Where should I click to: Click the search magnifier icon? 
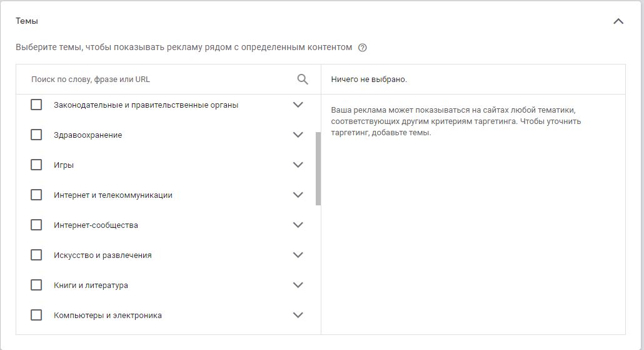pos(302,80)
